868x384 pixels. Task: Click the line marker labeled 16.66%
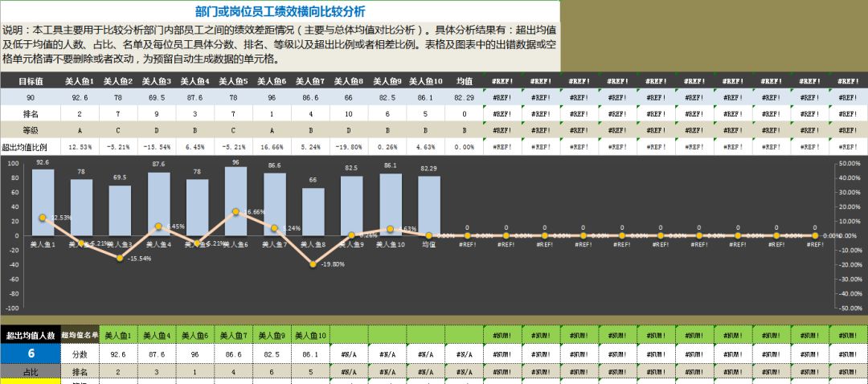[235, 211]
